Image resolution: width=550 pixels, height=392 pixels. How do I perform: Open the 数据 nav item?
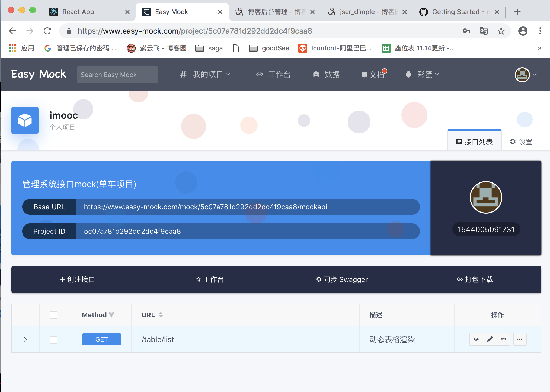pyautogui.click(x=326, y=74)
